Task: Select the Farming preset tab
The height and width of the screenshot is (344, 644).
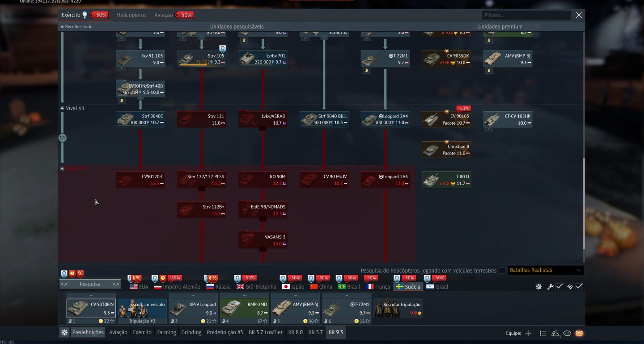Action: [166, 332]
